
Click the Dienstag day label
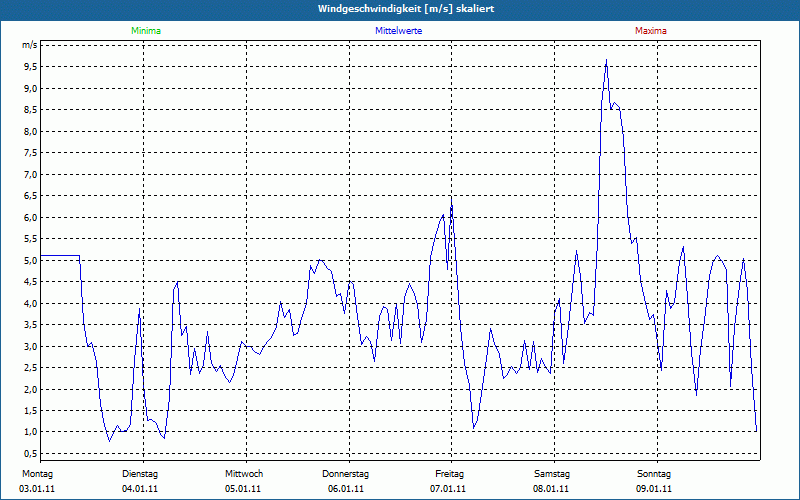coord(140,474)
